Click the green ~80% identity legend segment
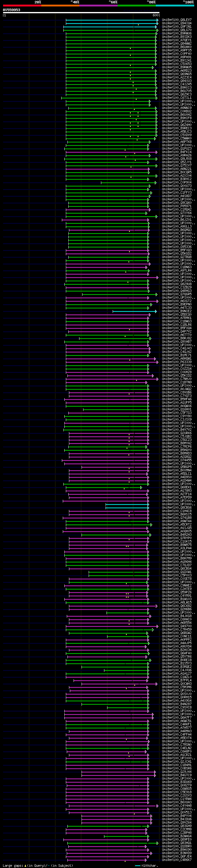The height and width of the screenshot is (868, 197). (x=137, y=6)
